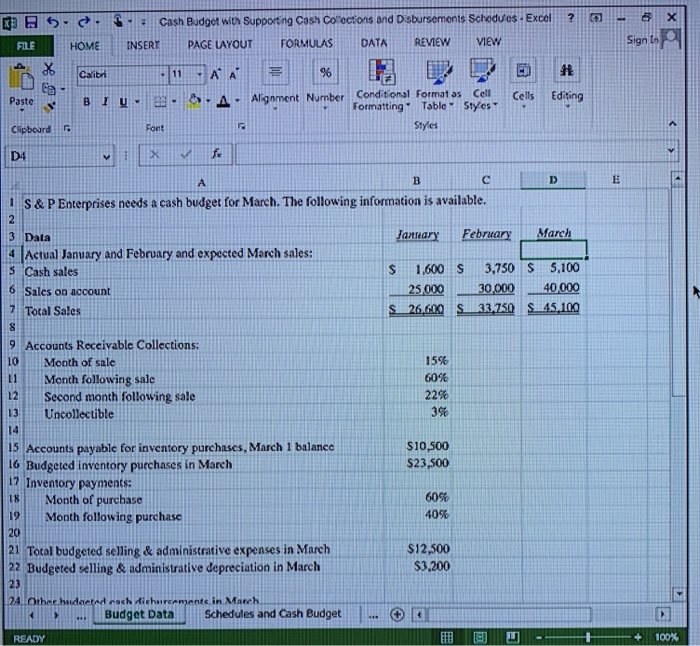This screenshot has height=646, width=700.
Task: Click the Format Painter brush icon
Action: click(x=49, y=107)
